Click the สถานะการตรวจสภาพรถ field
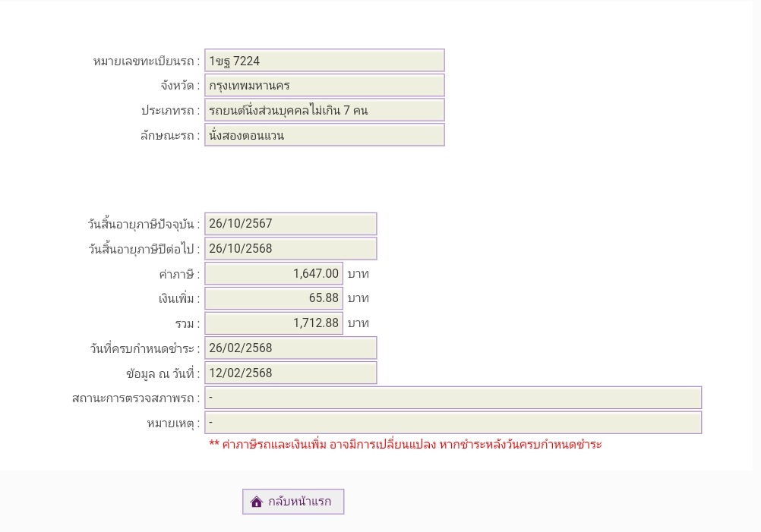761x532 pixels. coord(453,398)
